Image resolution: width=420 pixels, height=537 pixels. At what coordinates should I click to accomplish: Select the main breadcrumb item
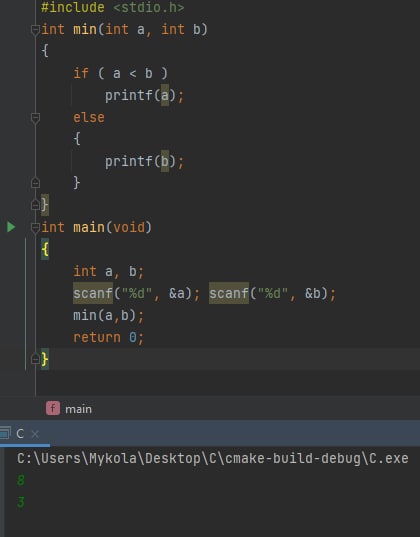tap(78, 409)
